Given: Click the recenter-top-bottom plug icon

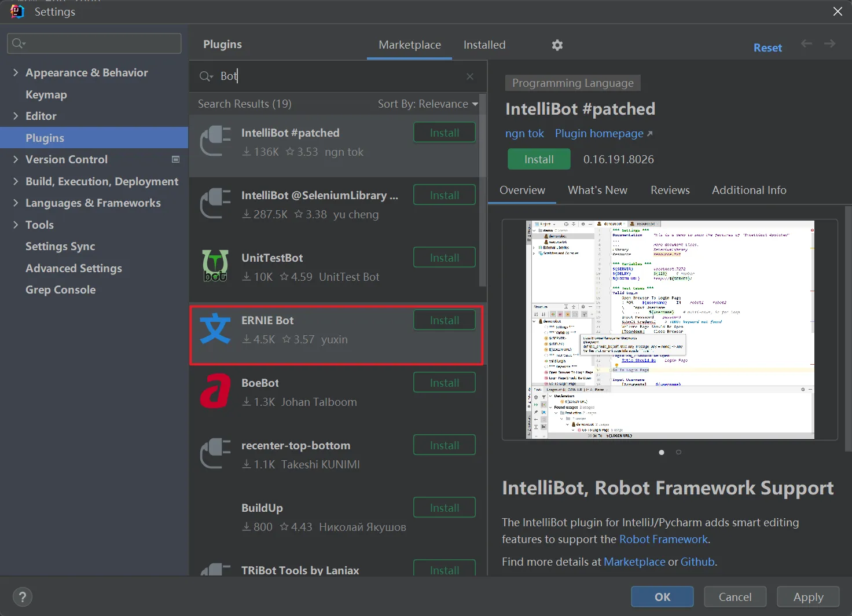Looking at the screenshot, I should pos(215,454).
